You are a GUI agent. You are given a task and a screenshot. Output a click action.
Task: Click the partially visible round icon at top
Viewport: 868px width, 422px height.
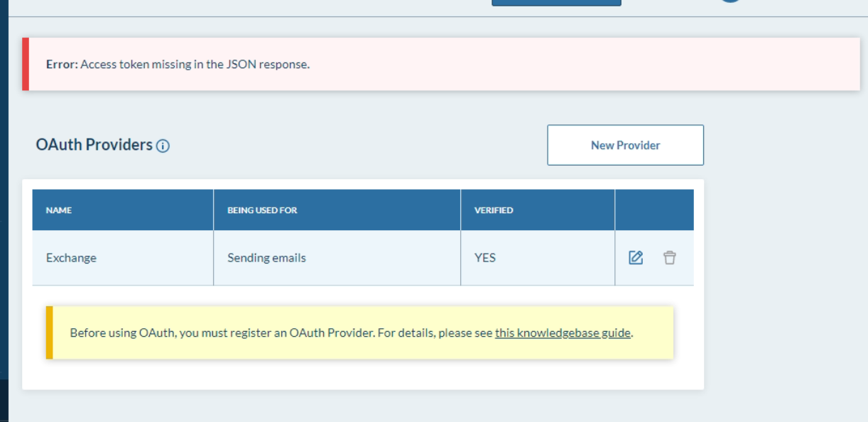pyautogui.click(x=730, y=1)
